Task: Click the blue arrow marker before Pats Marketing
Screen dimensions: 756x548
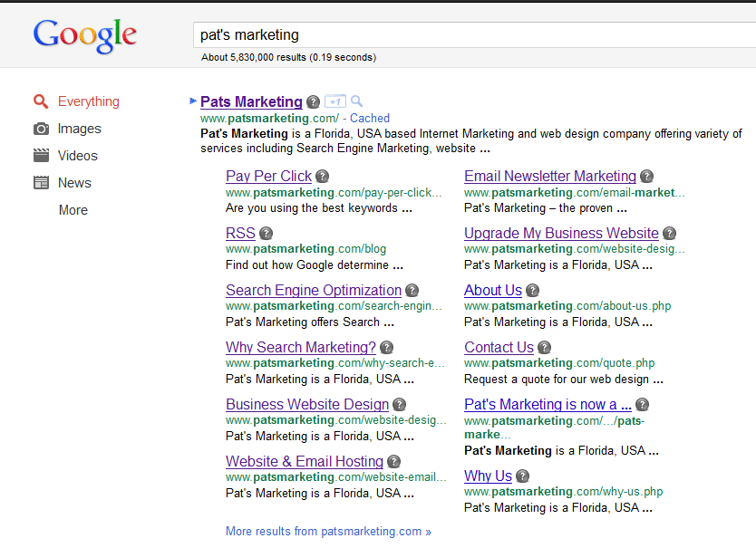Action: pyautogui.click(x=193, y=101)
